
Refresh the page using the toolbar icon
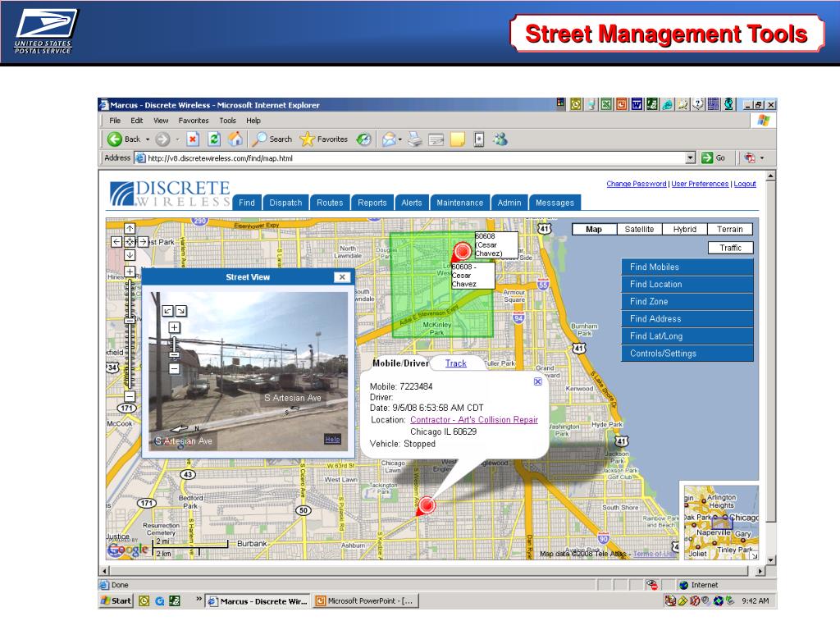(214, 139)
